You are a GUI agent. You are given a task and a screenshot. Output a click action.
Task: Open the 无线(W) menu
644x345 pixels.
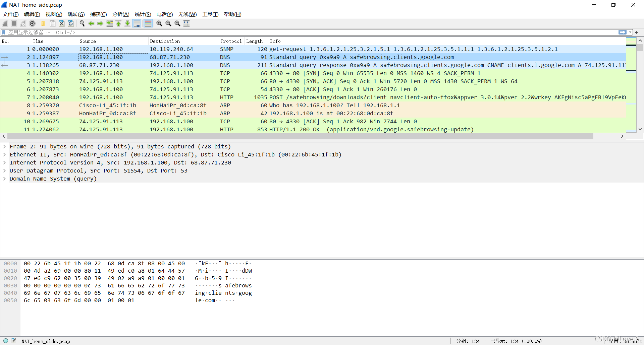(187, 14)
